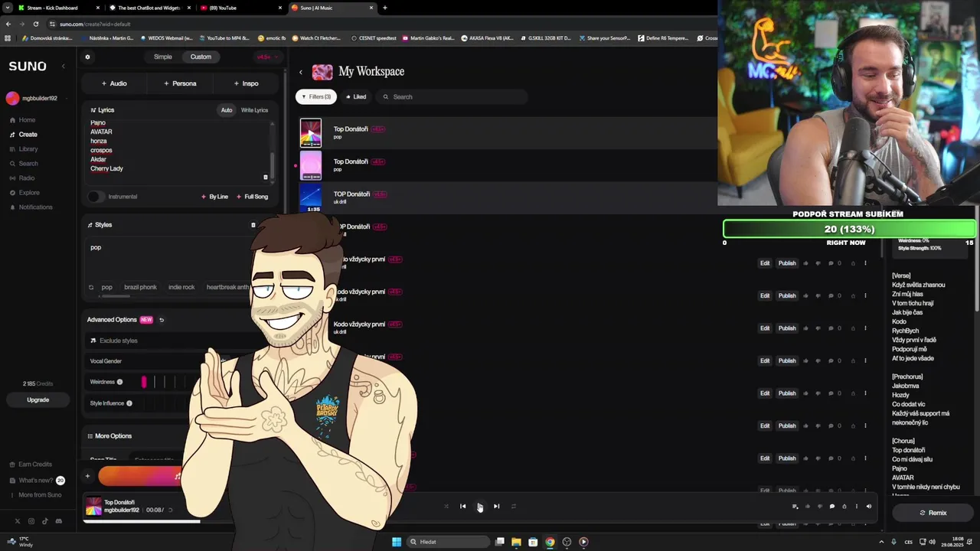Clear styles with the trash icon
Screen dimensions: 980x551
pos(253,225)
